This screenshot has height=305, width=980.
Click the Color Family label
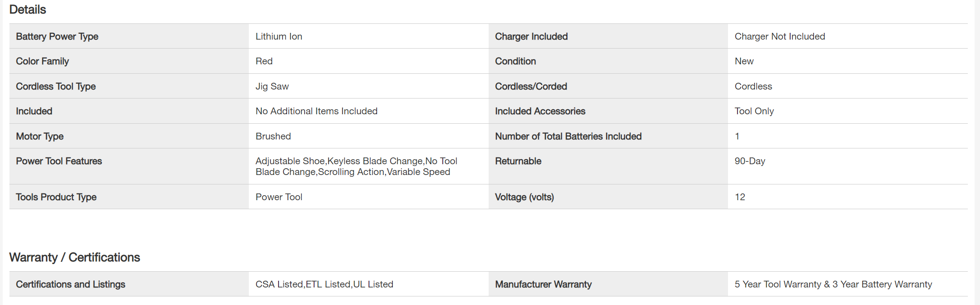point(42,61)
